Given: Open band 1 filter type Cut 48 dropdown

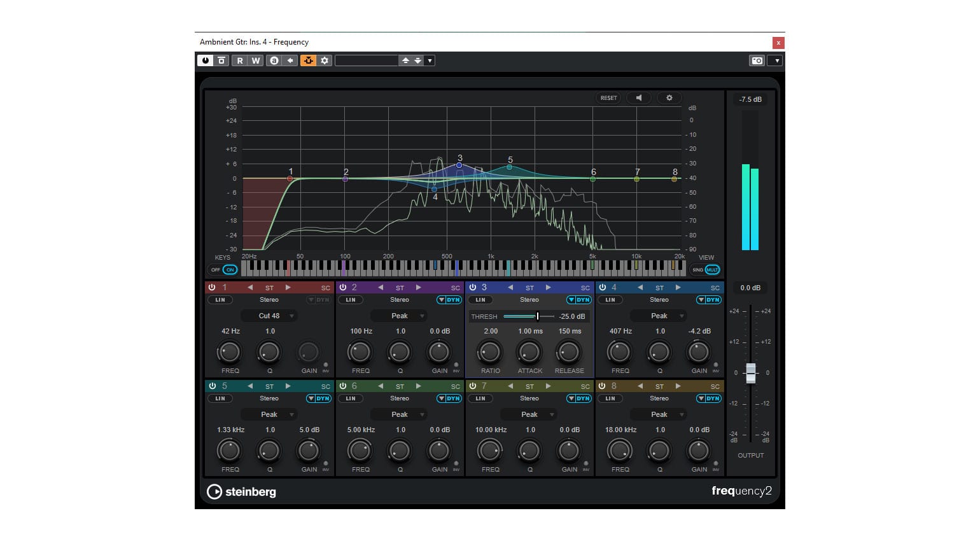Looking at the screenshot, I should 269,316.
